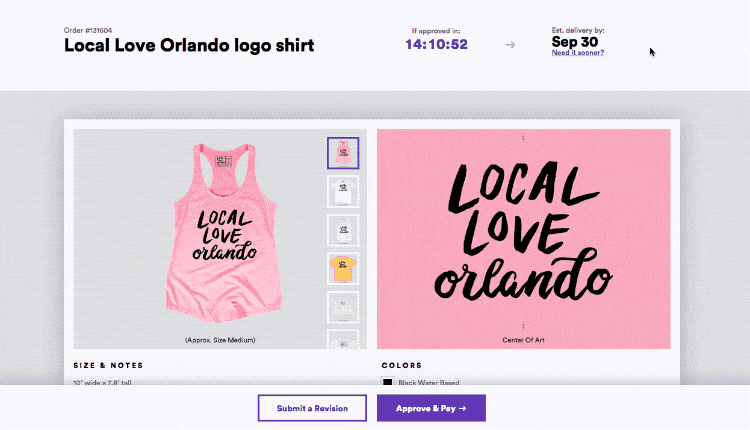Select the yellow t-shirt thumbnail
The width and height of the screenshot is (750, 430).
click(343, 269)
